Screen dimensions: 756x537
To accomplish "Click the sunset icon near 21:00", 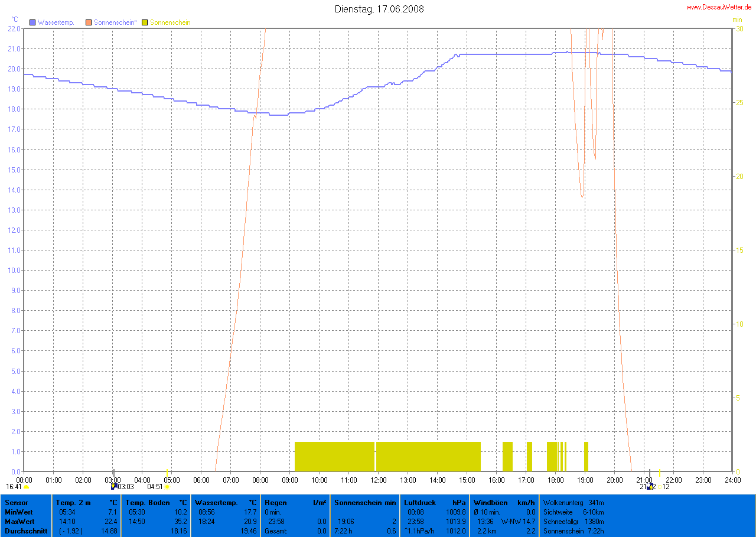I will (x=650, y=487).
